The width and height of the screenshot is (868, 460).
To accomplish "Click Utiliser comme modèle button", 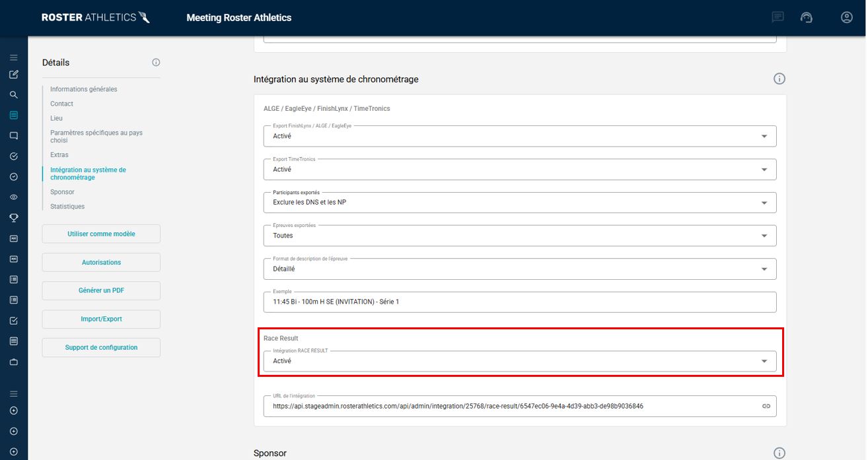I will pos(101,234).
